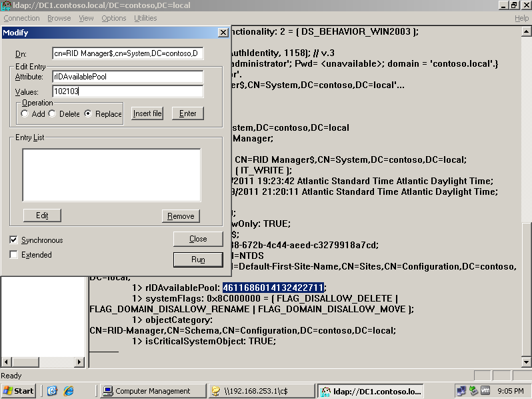
Task: Click the VMware Tools tray icon
Action: [485, 391]
